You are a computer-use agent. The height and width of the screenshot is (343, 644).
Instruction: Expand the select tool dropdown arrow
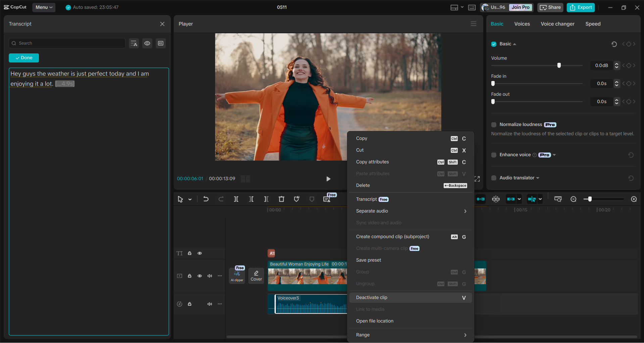(x=190, y=199)
